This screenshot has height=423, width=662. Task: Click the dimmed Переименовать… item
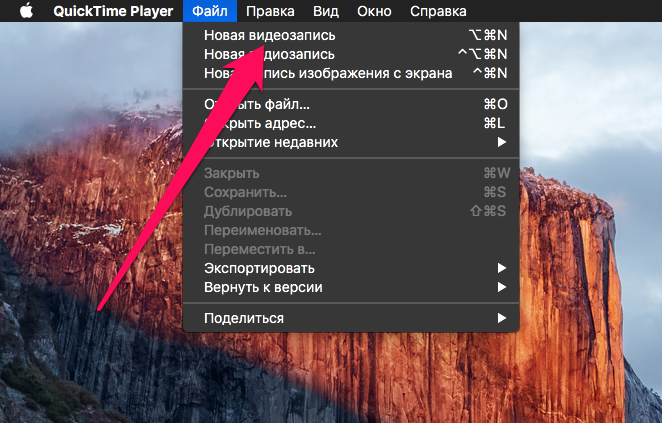tap(351, 230)
